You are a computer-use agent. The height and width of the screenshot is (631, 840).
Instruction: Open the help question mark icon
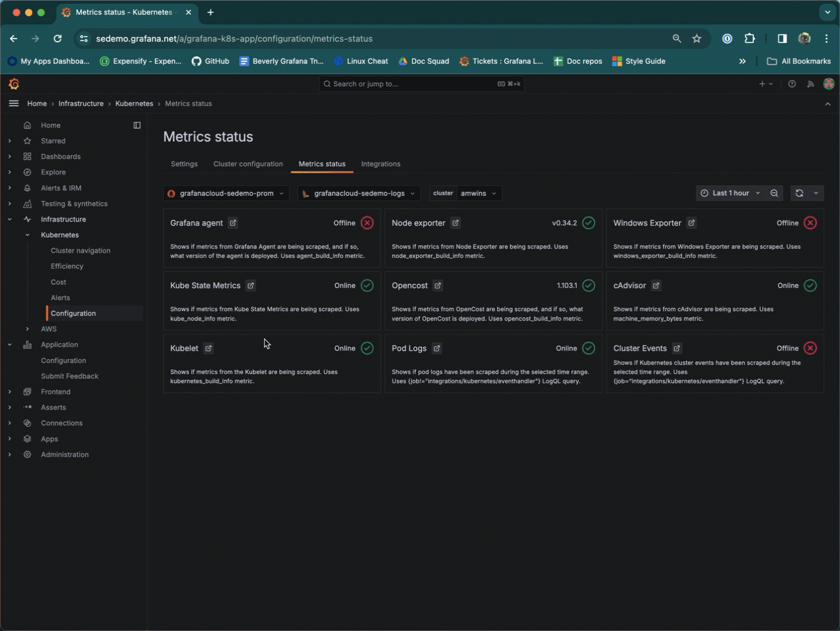792,84
